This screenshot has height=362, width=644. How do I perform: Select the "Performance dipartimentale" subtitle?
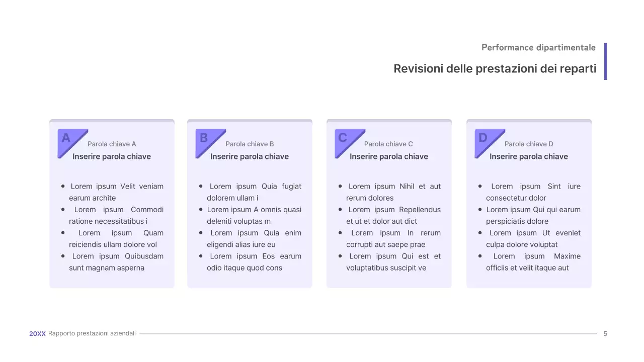[538, 48]
